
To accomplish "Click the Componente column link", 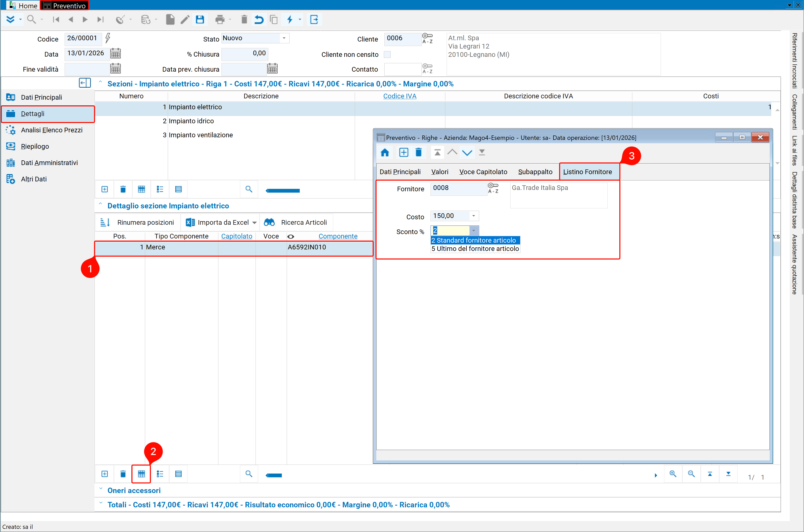I will point(338,236).
